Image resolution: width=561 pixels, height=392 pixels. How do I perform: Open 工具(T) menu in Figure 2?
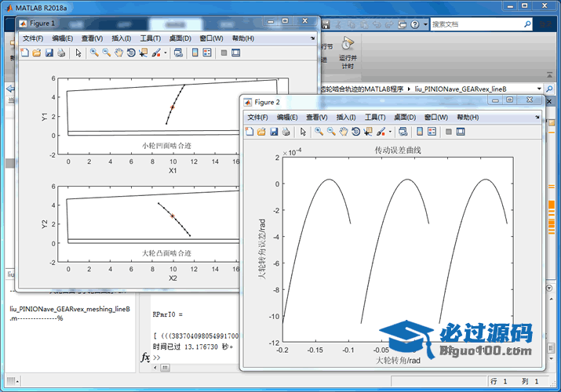(x=375, y=117)
